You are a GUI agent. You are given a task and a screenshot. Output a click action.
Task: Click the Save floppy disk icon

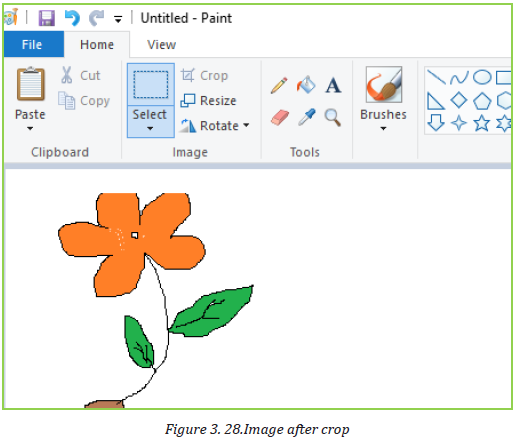click(47, 18)
